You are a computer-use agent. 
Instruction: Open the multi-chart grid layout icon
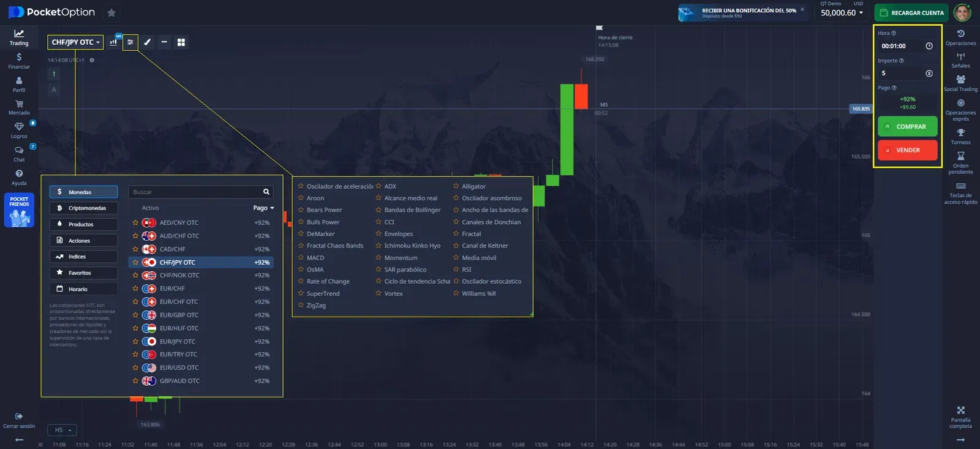(181, 42)
